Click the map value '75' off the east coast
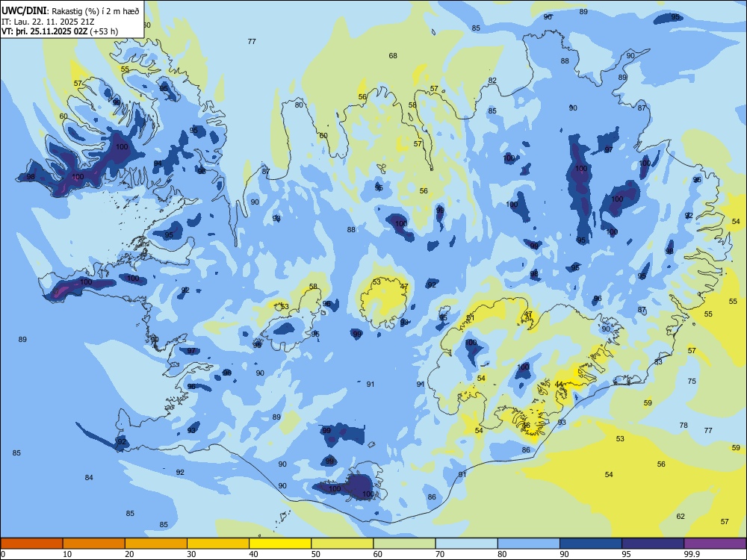 (692, 381)
